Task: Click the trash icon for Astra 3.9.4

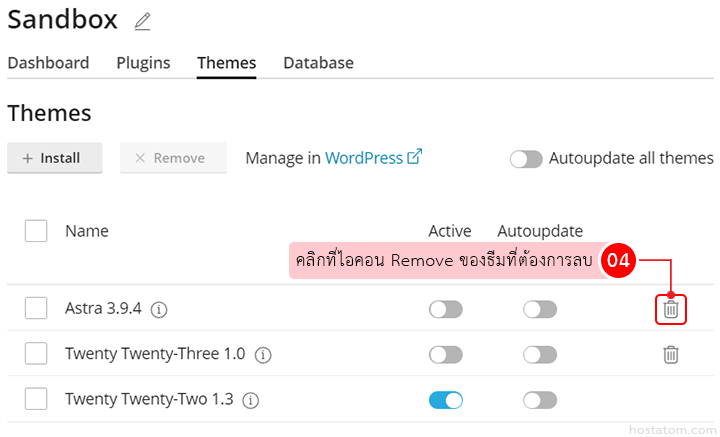Action: 671,309
